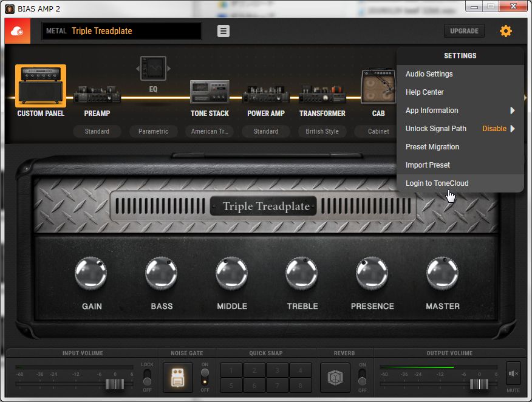Click the TREBLE knob
Screen dimensions: 532x402
[302, 273]
